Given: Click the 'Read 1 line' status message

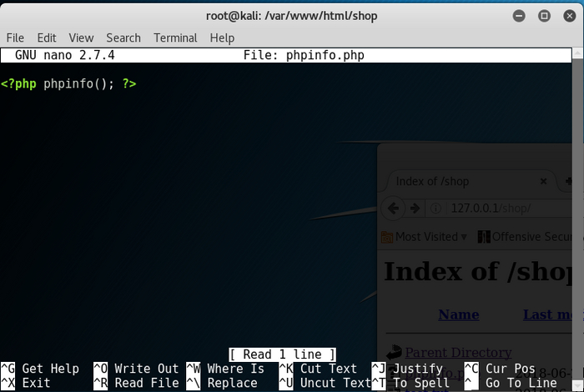Looking at the screenshot, I should tap(282, 354).
